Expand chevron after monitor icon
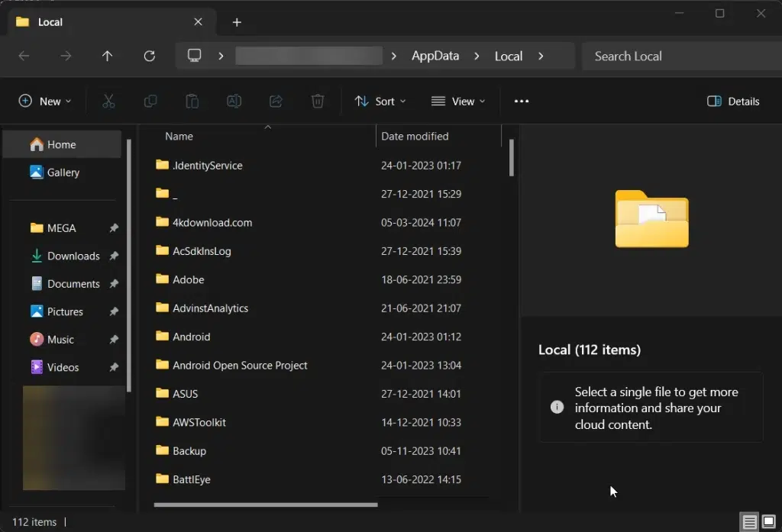782x532 pixels. pyautogui.click(x=221, y=56)
